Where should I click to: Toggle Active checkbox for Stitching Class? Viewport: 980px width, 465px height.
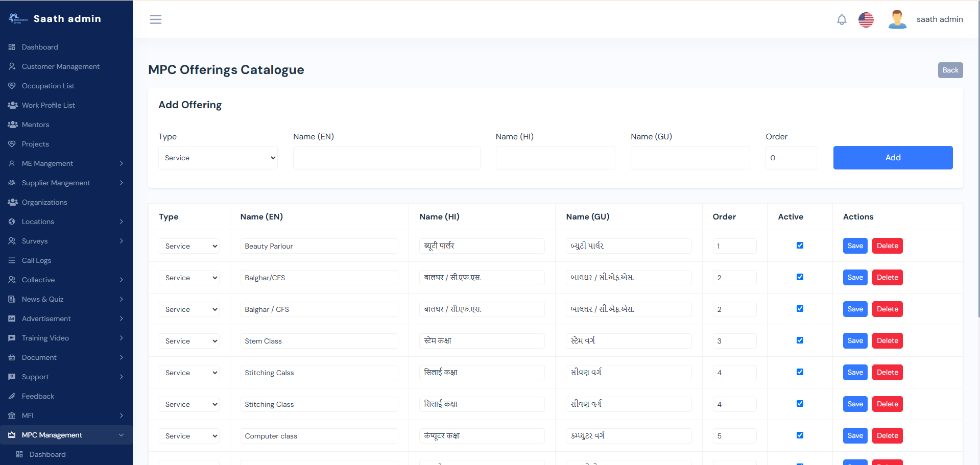(800, 404)
